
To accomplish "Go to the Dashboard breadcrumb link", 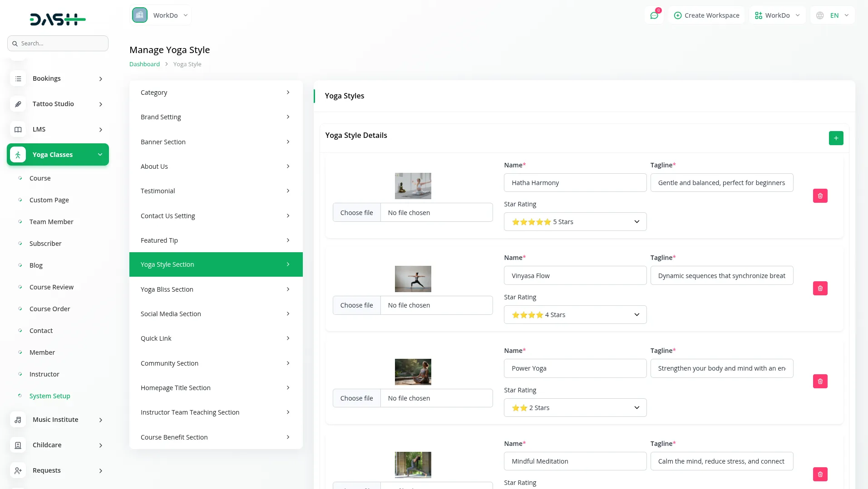I will click(144, 64).
